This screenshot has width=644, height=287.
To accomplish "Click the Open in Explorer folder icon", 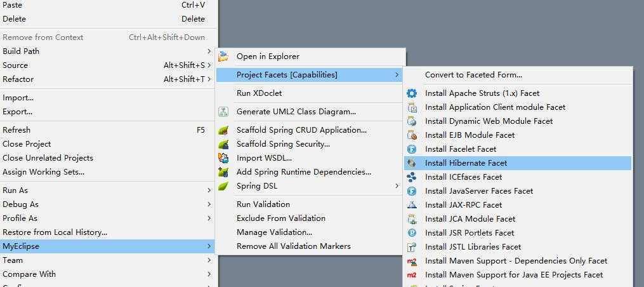I will [223, 57].
